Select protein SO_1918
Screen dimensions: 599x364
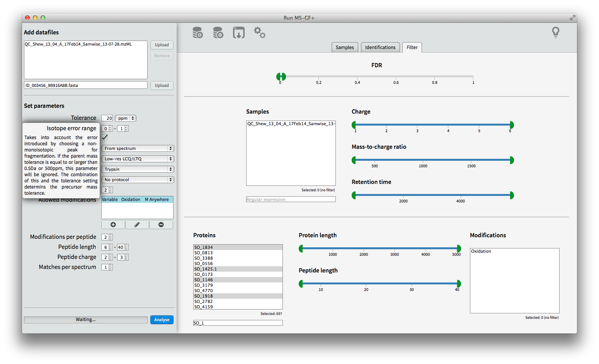[238, 296]
